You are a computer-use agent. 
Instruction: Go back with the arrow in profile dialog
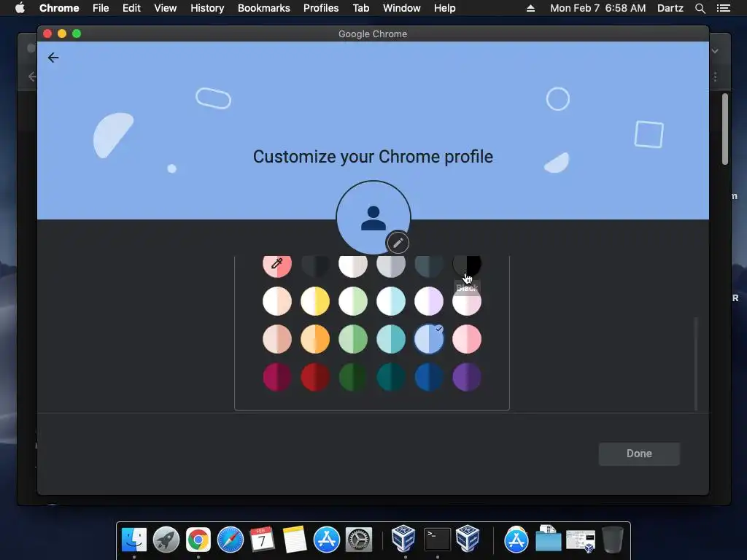tap(53, 58)
